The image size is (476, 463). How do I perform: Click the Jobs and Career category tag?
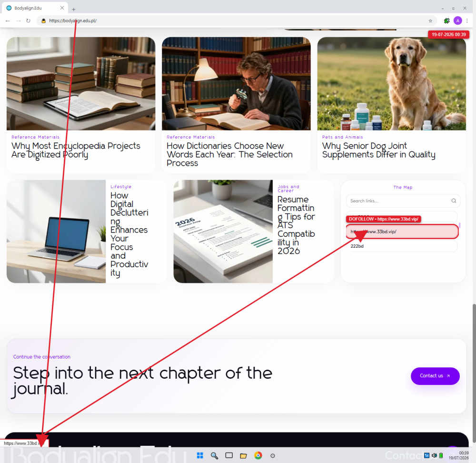pos(288,189)
